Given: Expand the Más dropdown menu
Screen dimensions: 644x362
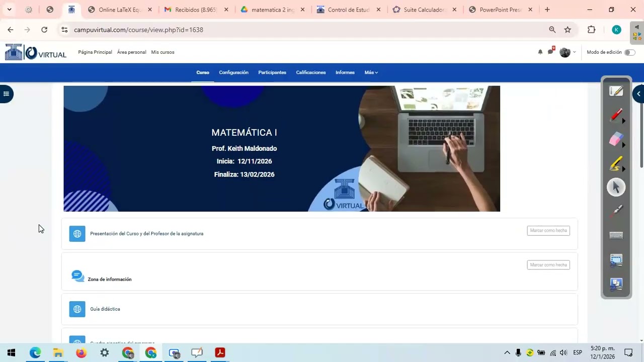Looking at the screenshot, I should click(x=371, y=72).
